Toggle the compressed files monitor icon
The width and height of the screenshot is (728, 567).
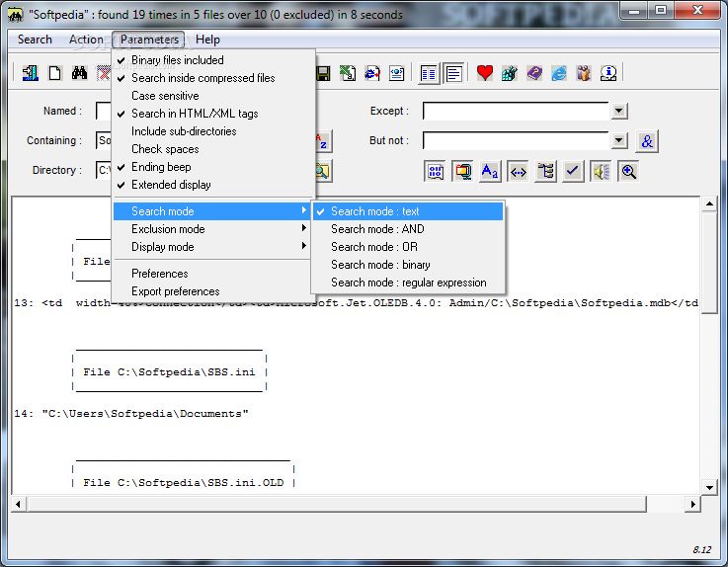pyautogui.click(x=462, y=171)
